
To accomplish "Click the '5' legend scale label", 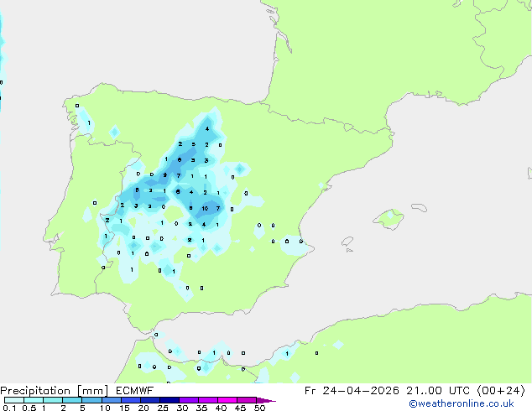I will (82, 408).
